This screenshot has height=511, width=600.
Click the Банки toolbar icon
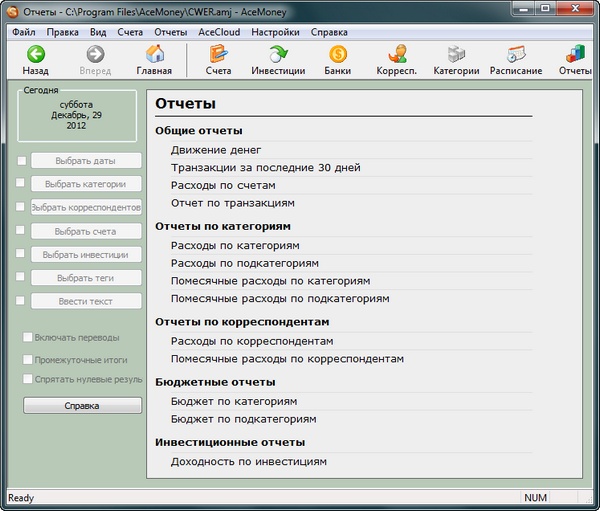point(337,55)
